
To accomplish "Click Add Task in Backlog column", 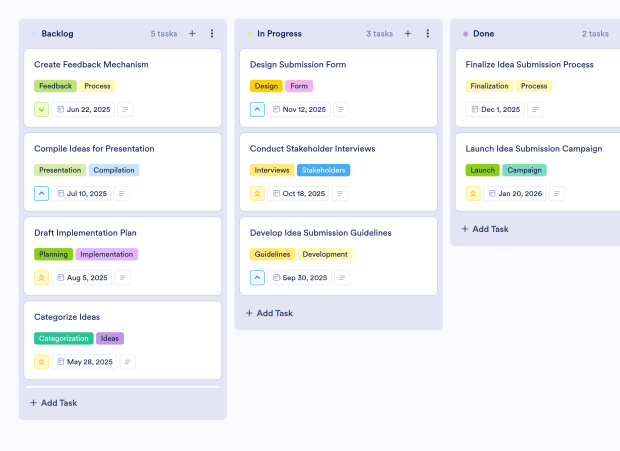I will tap(54, 403).
